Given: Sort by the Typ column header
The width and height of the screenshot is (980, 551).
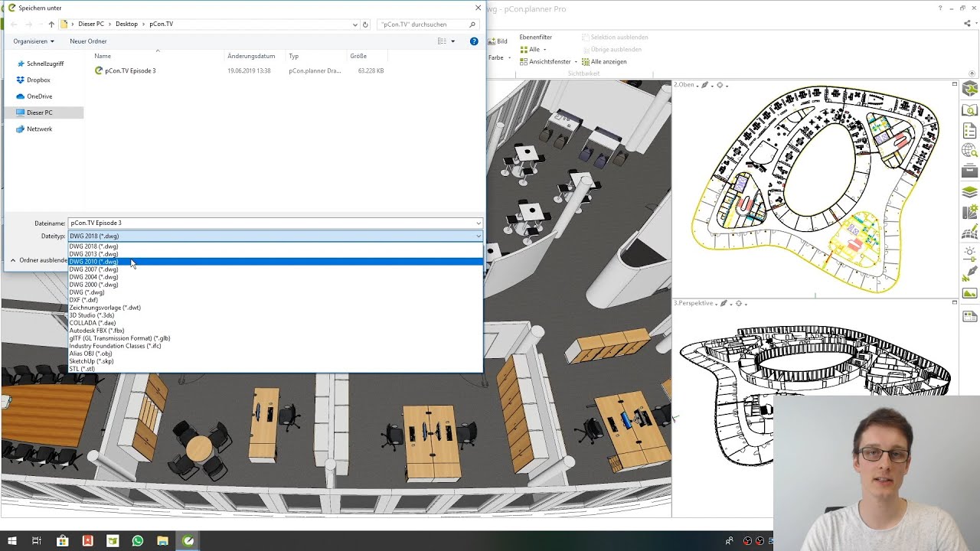Looking at the screenshot, I should point(293,56).
